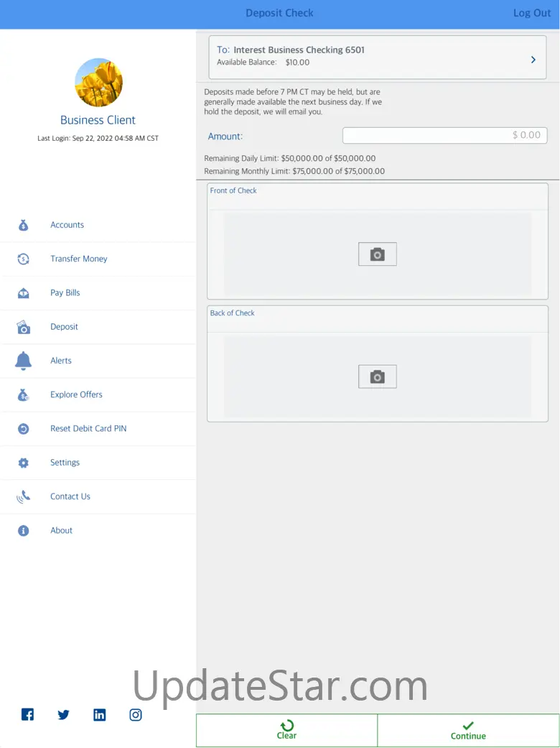This screenshot has width=560, height=748.
Task: Click the Available Balance $10.00 text
Action: click(x=263, y=63)
